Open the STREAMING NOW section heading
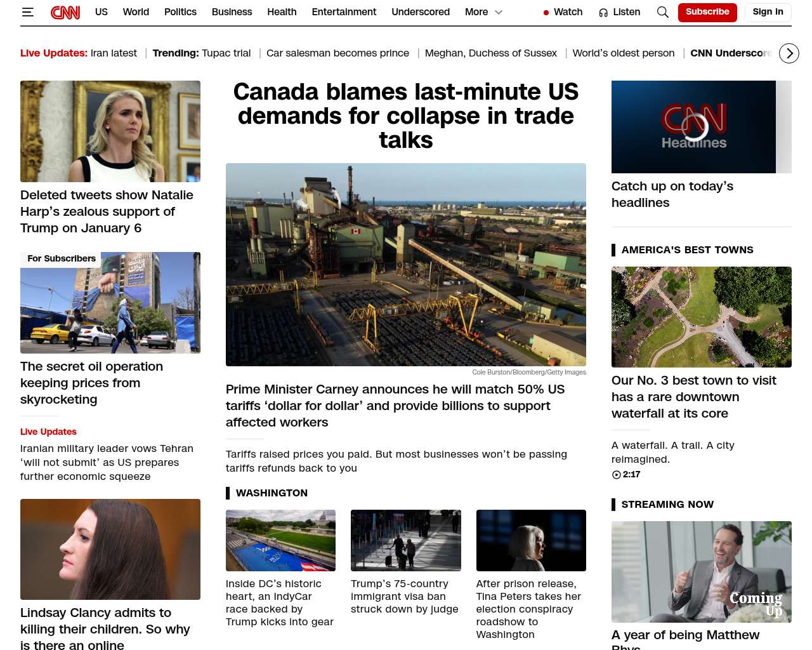Screen dimensions: 812x650 [x=667, y=505]
